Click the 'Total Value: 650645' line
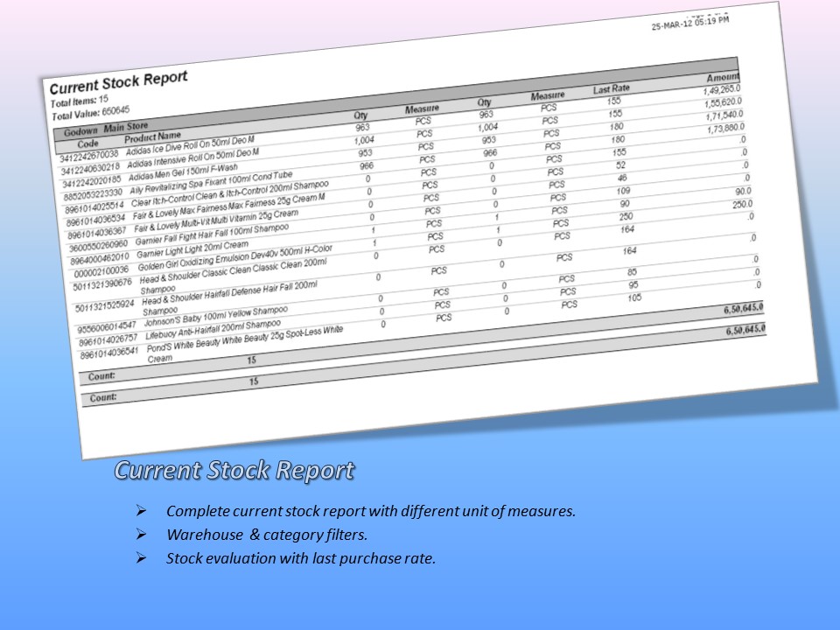Screen dimensions: 840x630 click(90, 113)
